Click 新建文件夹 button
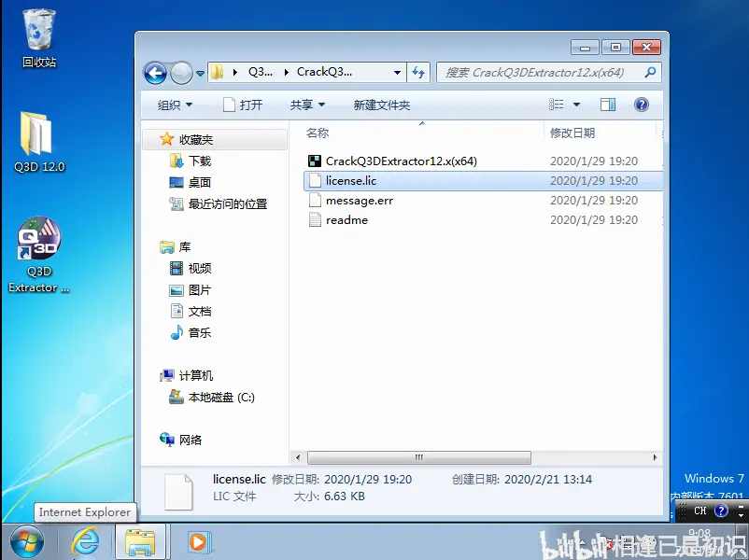749x560 pixels. pyautogui.click(x=382, y=105)
